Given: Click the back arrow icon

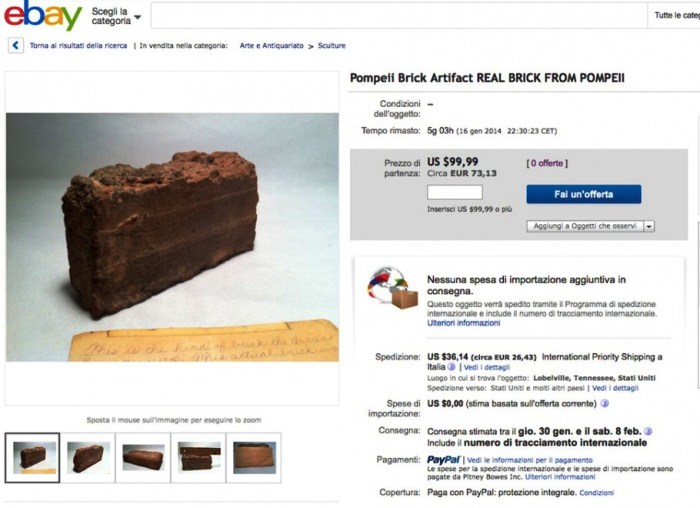Looking at the screenshot, I should pyautogui.click(x=16, y=46).
